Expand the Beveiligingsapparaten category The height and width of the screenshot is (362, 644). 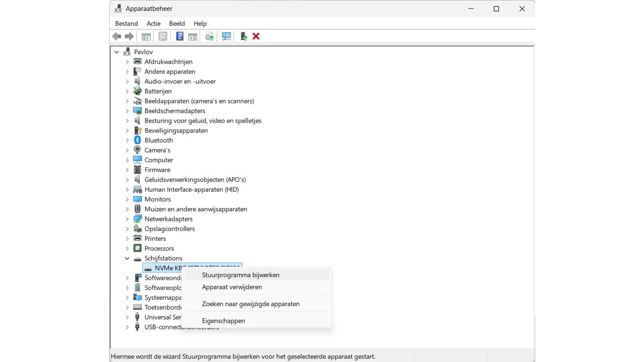127,131
